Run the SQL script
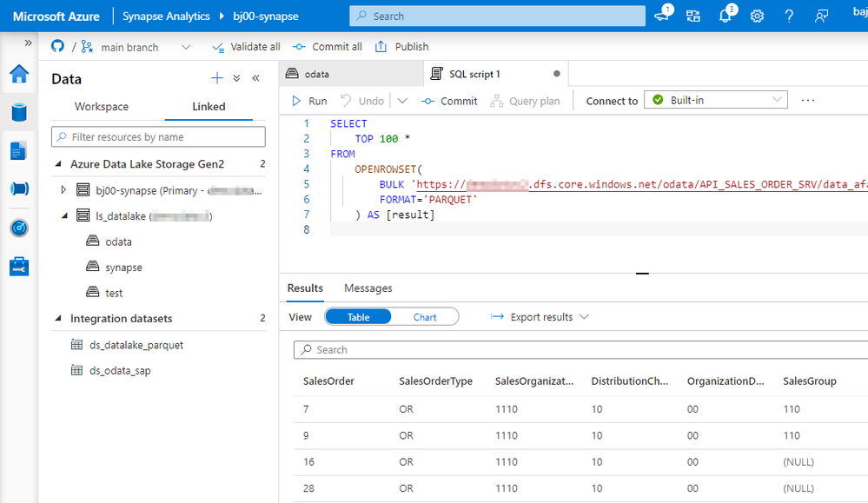Viewport: 868px width, 503px height. 309,101
